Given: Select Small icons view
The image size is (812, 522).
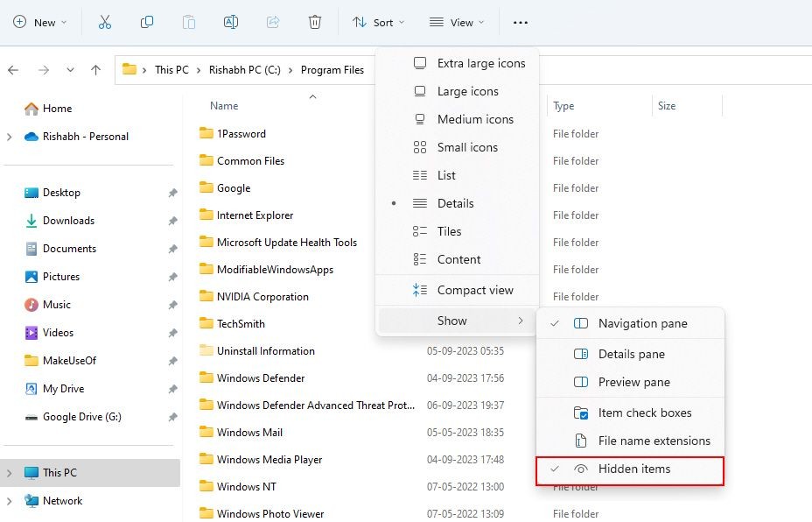Looking at the screenshot, I should coord(457,147).
